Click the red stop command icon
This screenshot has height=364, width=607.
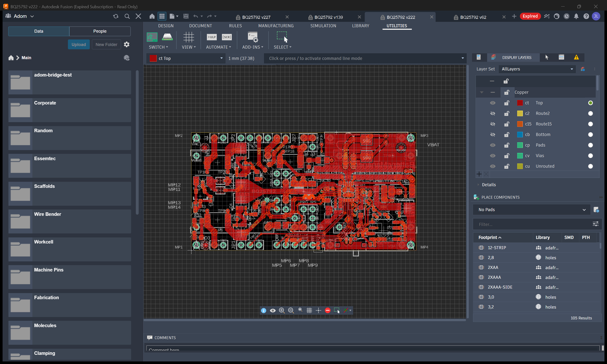click(328, 311)
